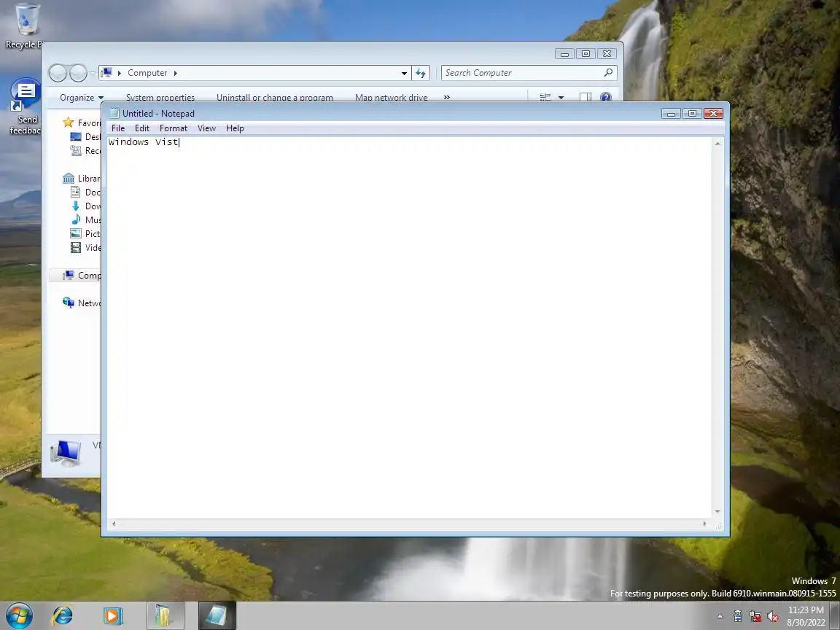Click Uninstall or change a program
Viewport: 840px width, 630px height.
click(x=275, y=97)
